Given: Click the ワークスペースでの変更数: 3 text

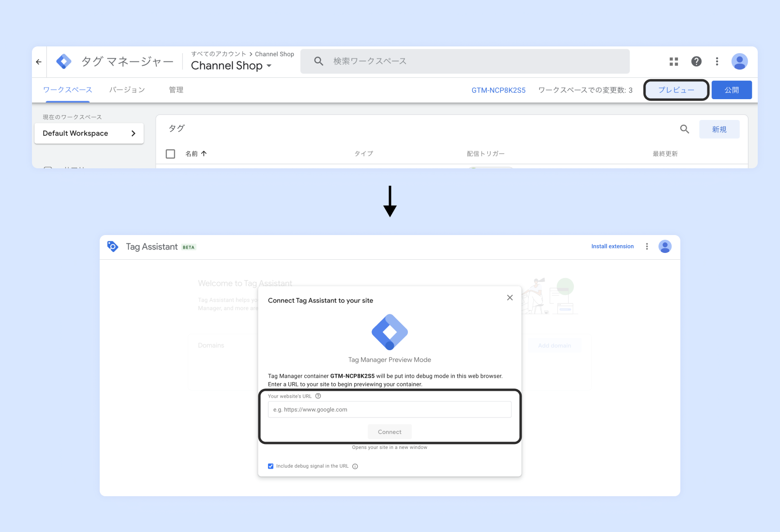Looking at the screenshot, I should pos(585,90).
